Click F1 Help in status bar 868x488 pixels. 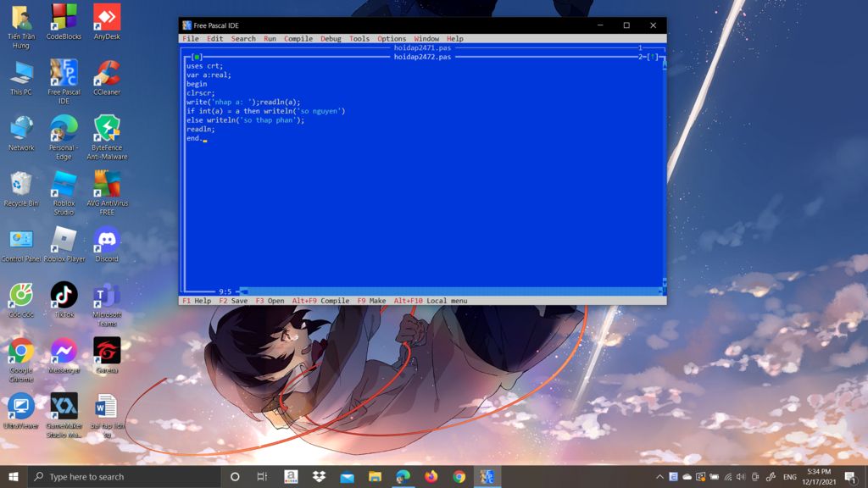click(x=197, y=301)
